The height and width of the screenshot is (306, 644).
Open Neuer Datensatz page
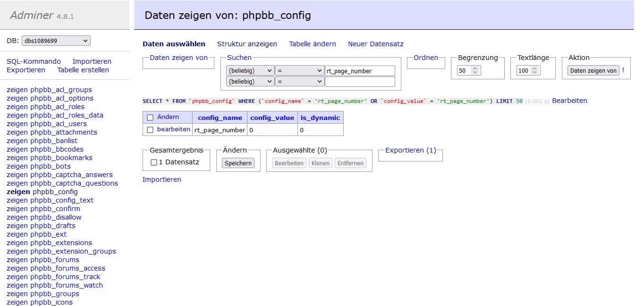(375, 44)
